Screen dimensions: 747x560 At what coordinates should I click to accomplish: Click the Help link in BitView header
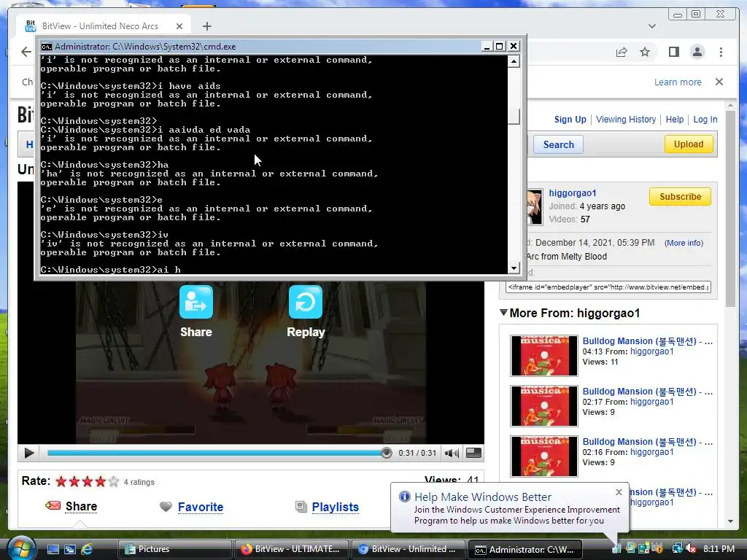tap(674, 120)
